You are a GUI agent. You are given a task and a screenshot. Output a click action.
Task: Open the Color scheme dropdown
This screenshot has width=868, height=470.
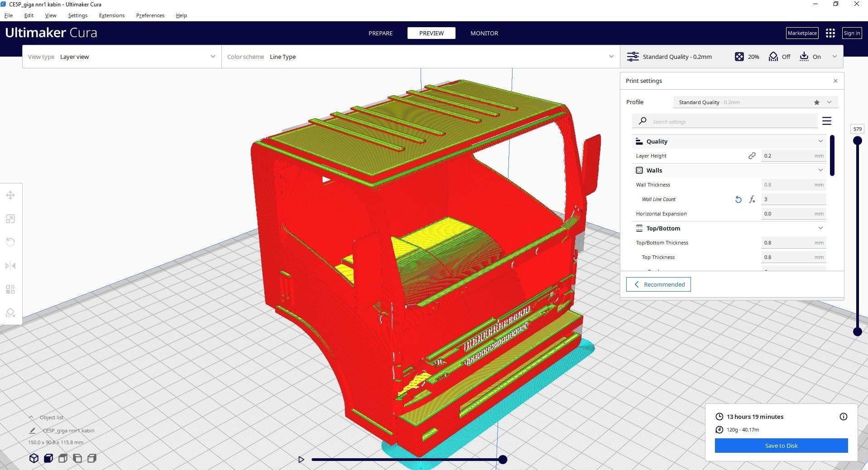tap(421, 57)
